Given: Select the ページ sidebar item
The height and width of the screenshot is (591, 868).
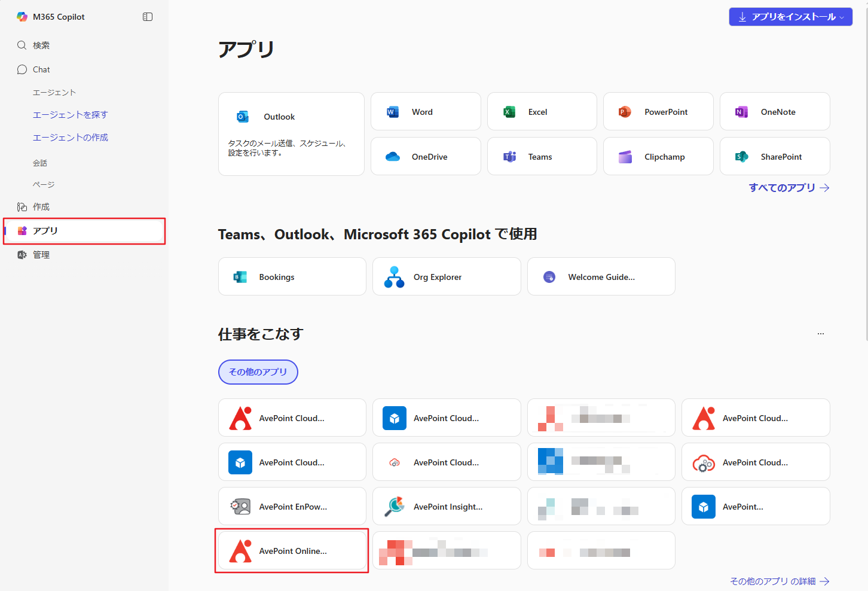Looking at the screenshot, I should point(44,185).
